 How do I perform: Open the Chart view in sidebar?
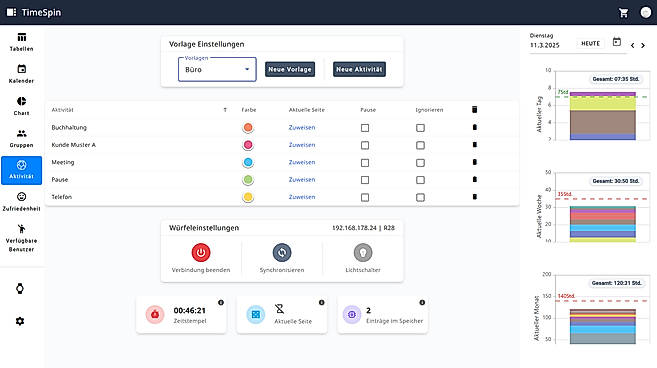(21, 106)
